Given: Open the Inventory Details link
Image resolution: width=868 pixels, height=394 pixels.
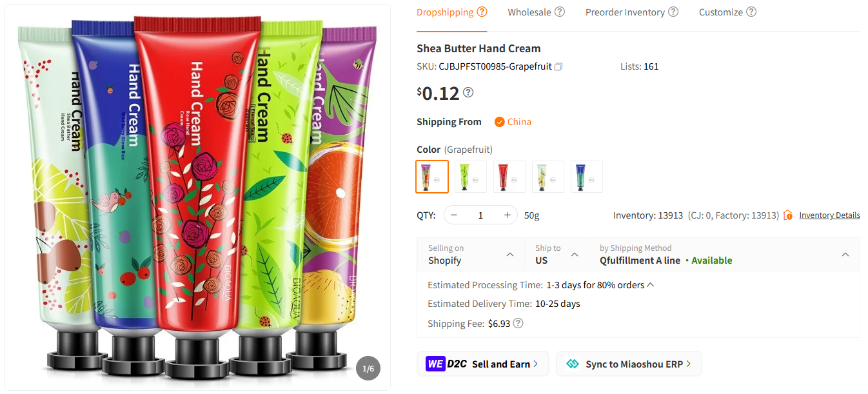Looking at the screenshot, I should 829,215.
